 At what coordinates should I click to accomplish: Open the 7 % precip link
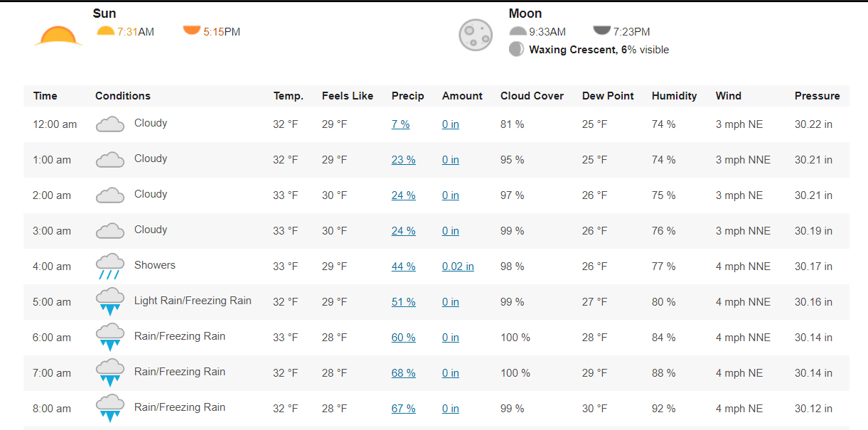[x=401, y=124]
